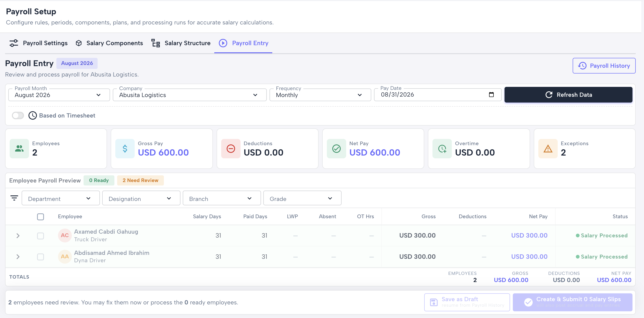Open the Designation filter dropdown
Screen dimensions: 644x318
(141, 198)
